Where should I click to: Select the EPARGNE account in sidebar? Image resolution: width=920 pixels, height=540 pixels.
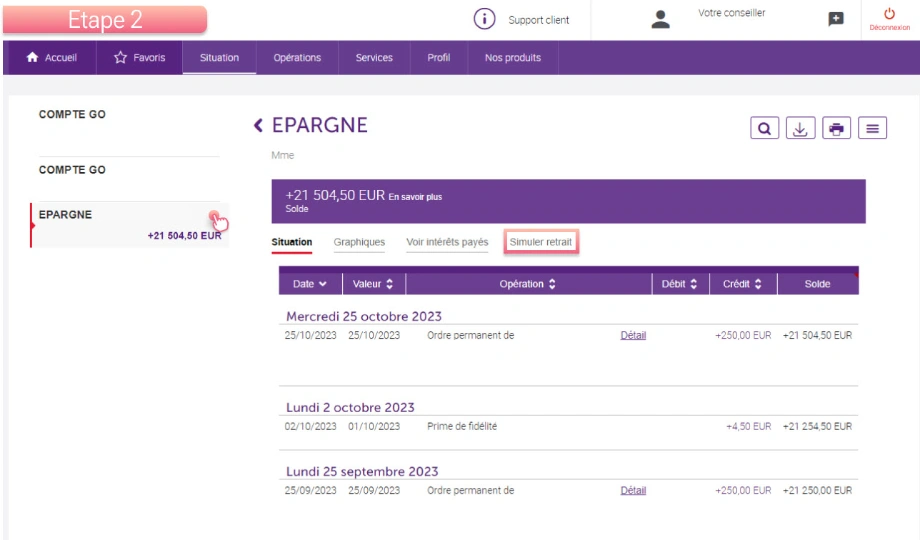pyautogui.click(x=130, y=225)
